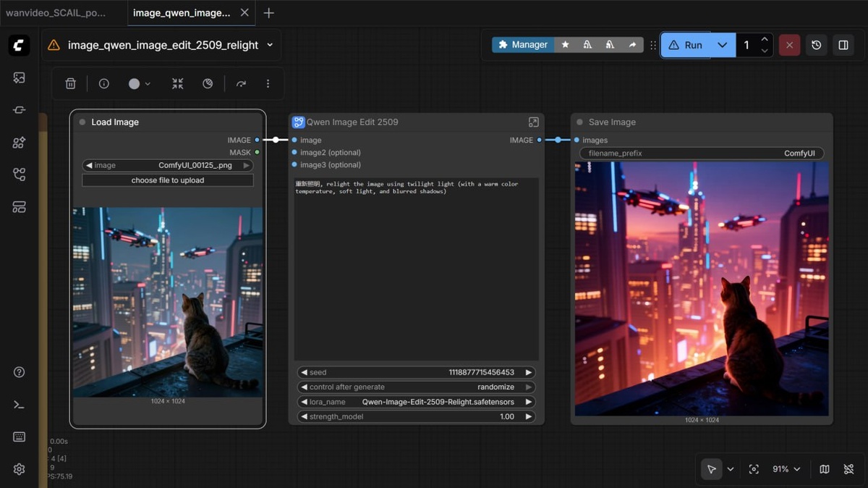Screen dimensions: 868x488
Task: Delete selected node with trash icon
Action: [x=70, y=84]
